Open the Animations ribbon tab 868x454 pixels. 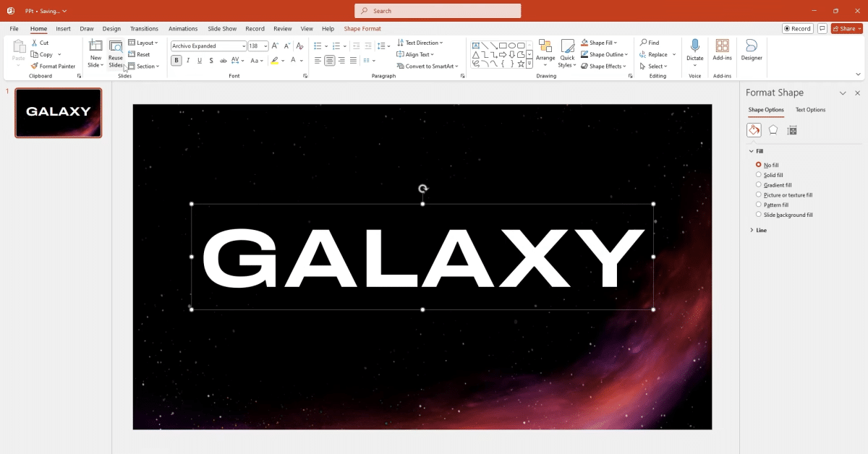coord(183,28)
